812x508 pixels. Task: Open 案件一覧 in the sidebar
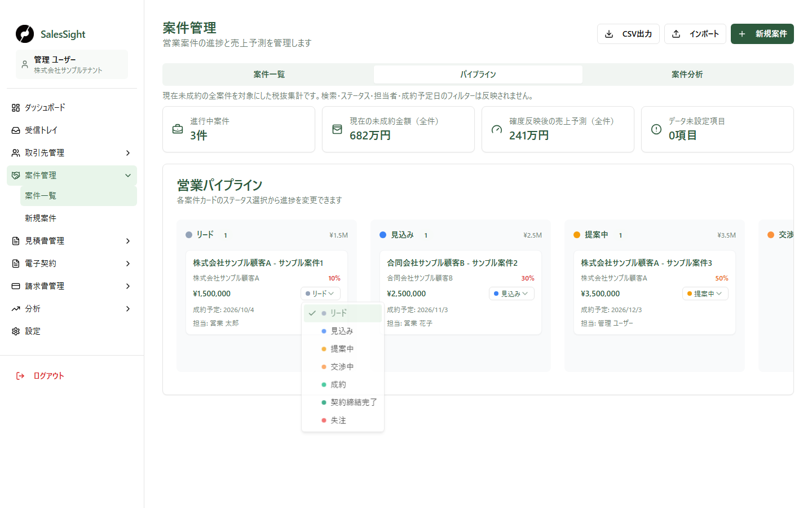click(78, 196)
